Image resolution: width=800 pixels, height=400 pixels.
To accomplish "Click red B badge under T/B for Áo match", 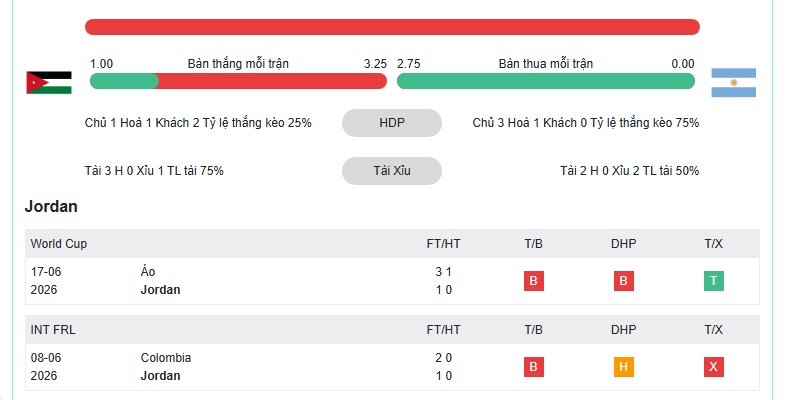I will (534, 281).
